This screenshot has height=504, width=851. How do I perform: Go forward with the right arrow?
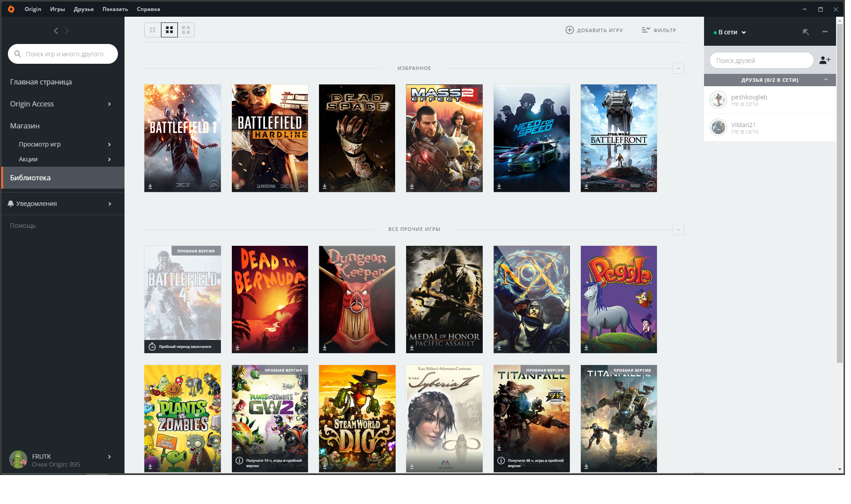coord(67,31)
